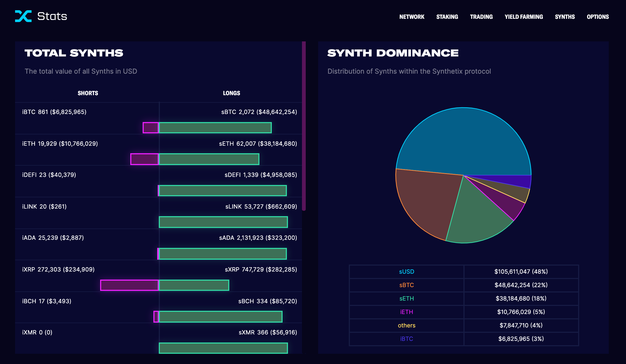The image size is (626, 364).
Task: Click the $6,825,965 (3%) value cell
Action: tap(521, 339)
